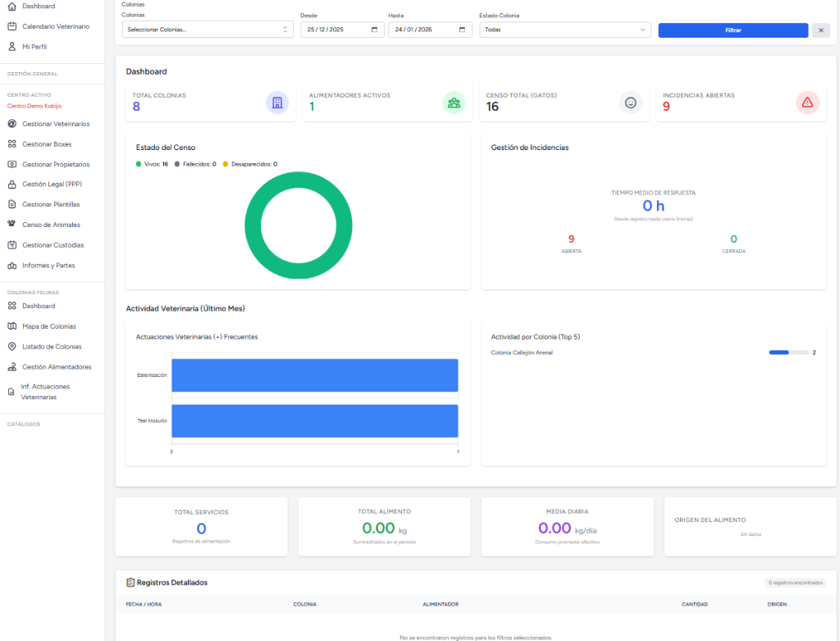Screen dimensions: 840x641
Task: Click the Gestionar Veterinarios icon
Action: 11,124
